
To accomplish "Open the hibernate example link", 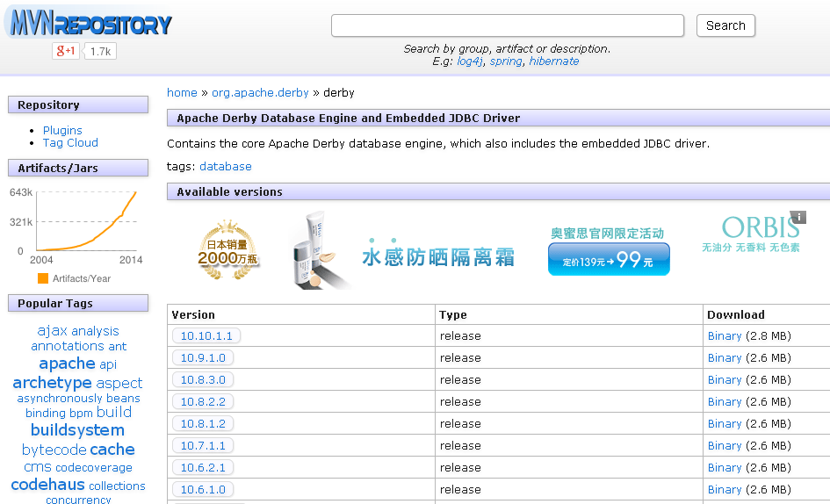I will pyautogui.click(x=553, y=61).
